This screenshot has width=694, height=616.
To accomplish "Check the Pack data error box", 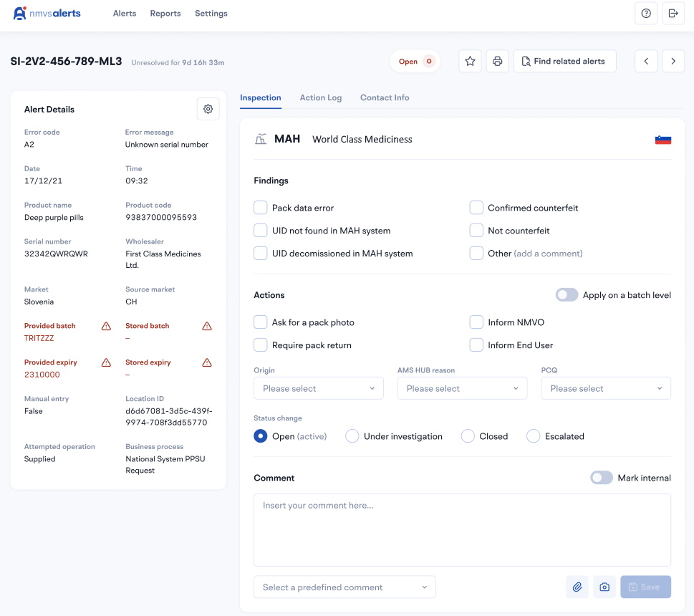I will point(261,208).
